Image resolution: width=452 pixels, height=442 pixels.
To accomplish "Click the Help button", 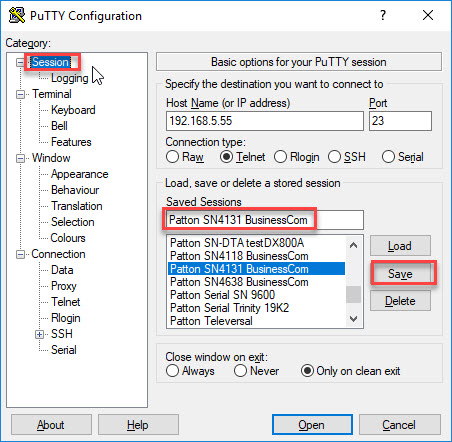I will [138, 425].
